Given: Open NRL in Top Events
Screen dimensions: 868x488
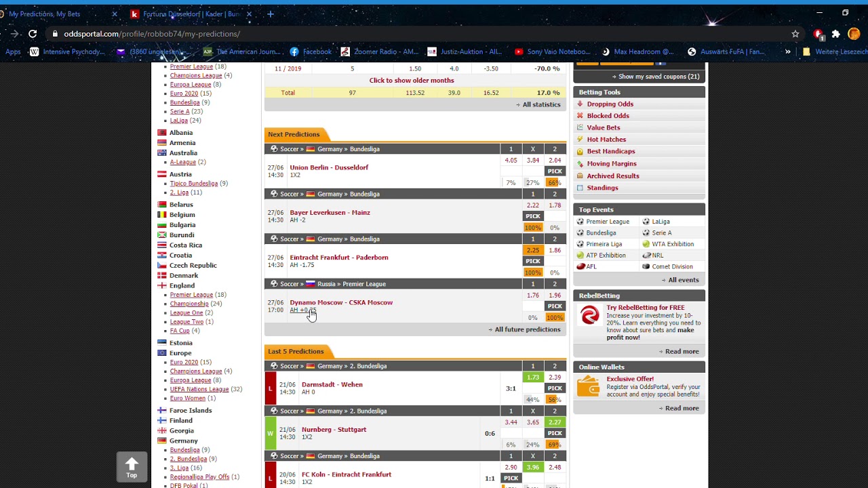Looking at the screenshot, I should click(x=658, y=256).
